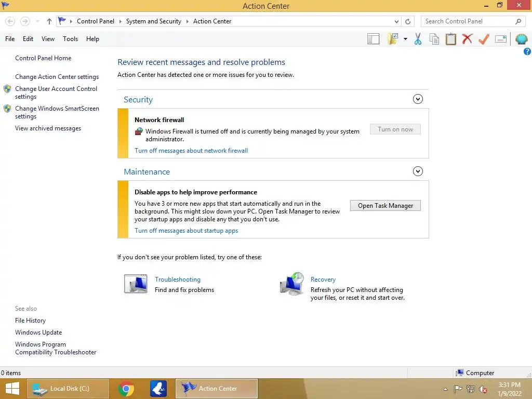Click the Back navigation arrow
Screen dimensions: 532x399
point(10,21)
